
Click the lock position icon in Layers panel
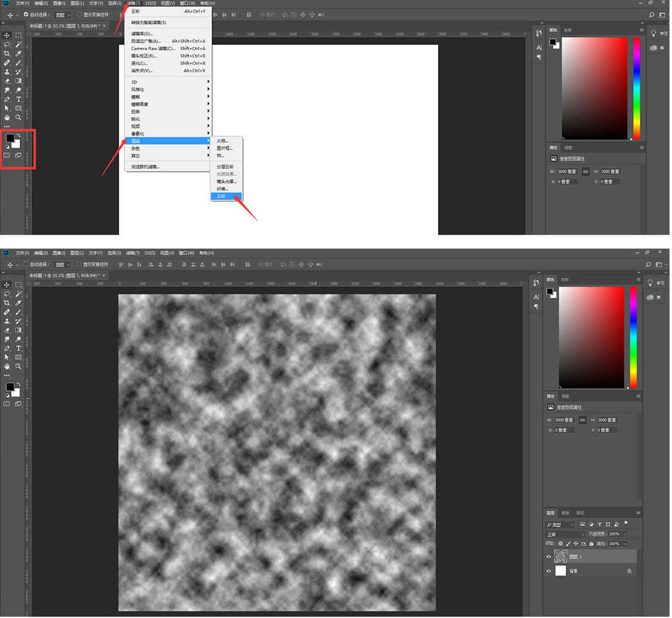pyautogui.click(x=576, y=543)
